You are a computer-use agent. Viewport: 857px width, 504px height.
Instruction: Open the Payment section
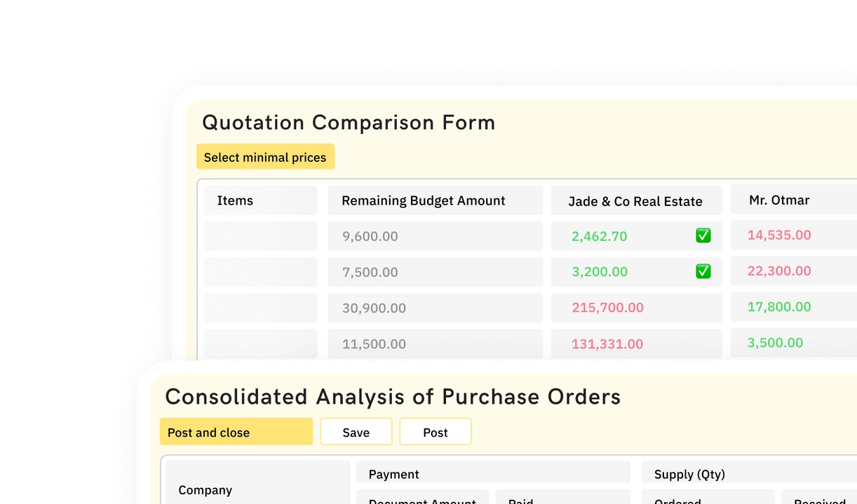[x=393, y=474]
